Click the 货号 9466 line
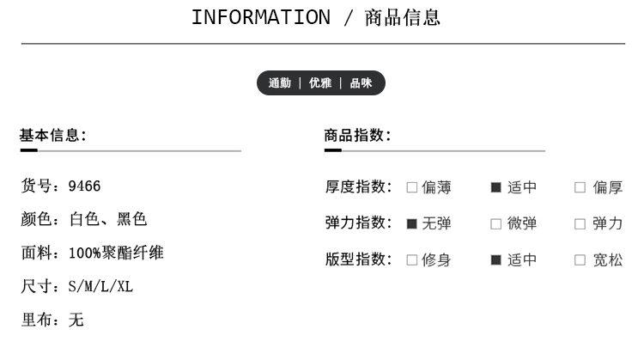This screenshot has width=644, height=360. [x=61, y=186]
